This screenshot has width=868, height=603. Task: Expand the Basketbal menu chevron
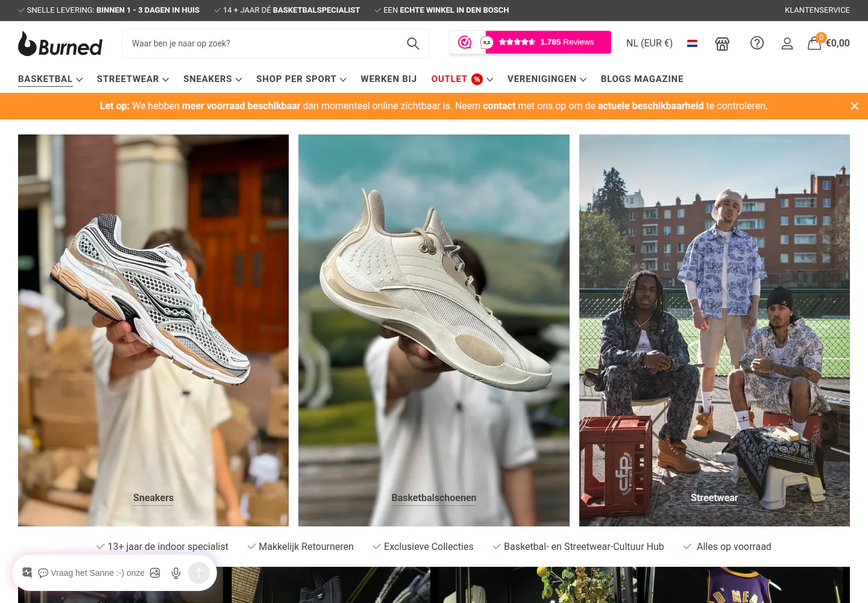coord(79,80)
